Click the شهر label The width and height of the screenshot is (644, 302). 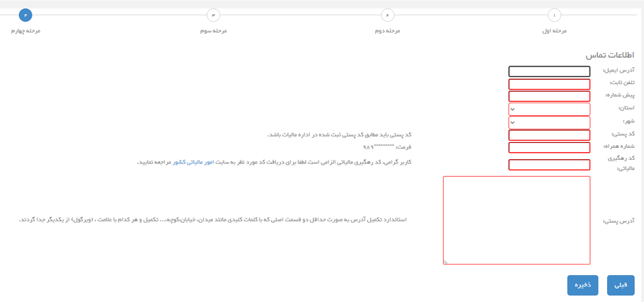pyautogui.click(x=628, y=122)
